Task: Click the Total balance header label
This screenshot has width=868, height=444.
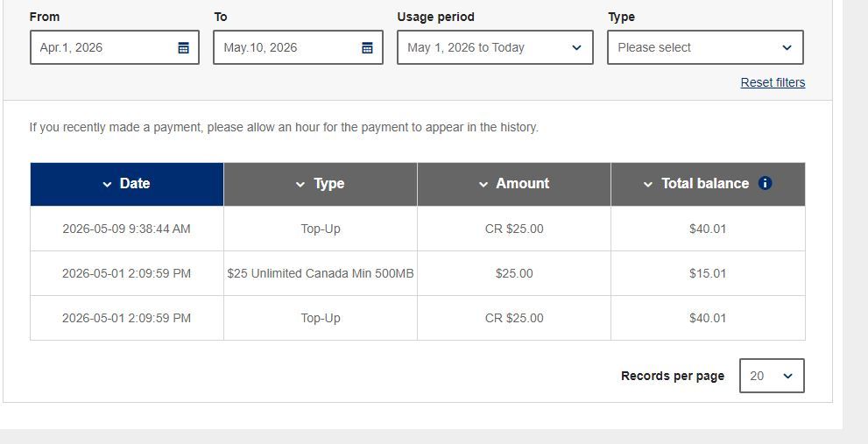Action: 705,184
